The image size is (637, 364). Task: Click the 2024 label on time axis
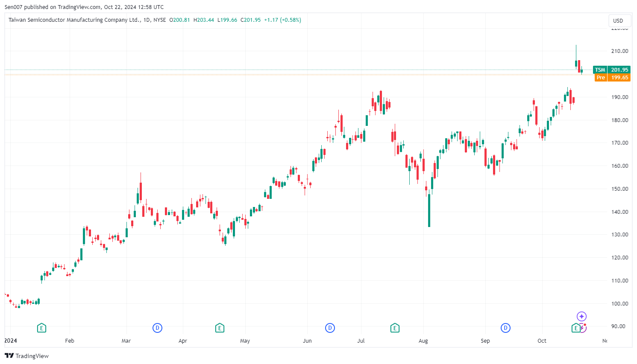[11, 341]
